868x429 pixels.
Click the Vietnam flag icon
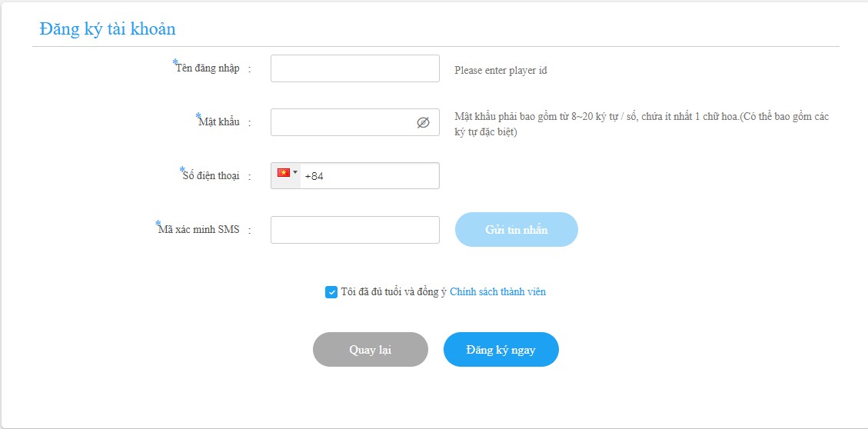point(283,173)
